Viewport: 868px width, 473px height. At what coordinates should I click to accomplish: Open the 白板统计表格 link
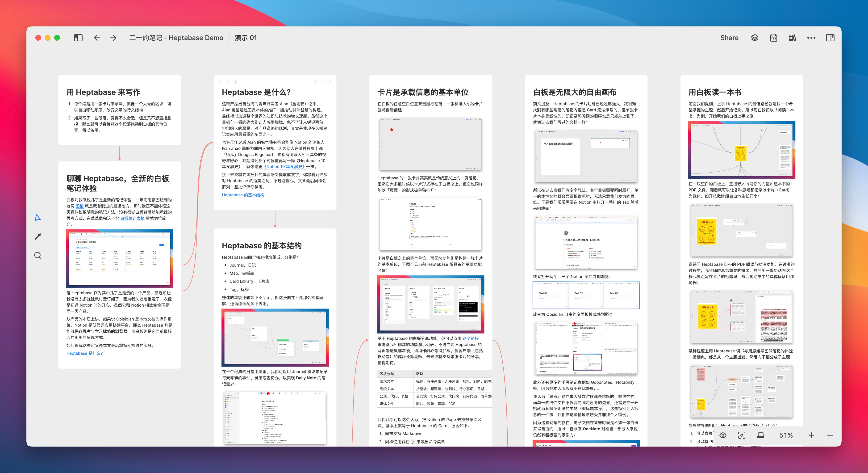(x=132, y=219)
